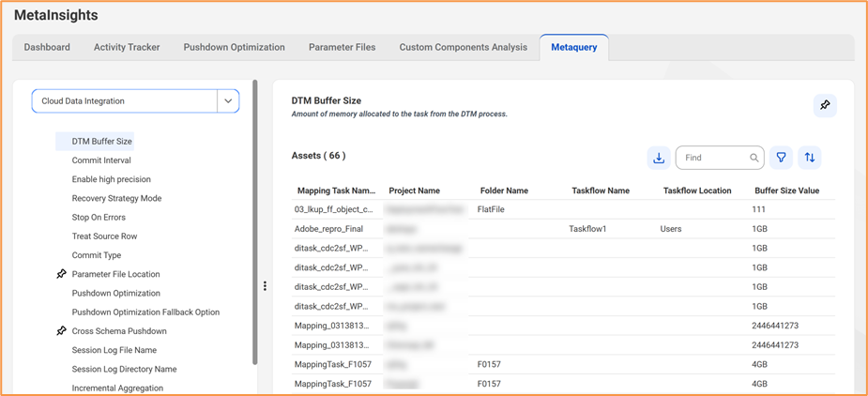This screenshot has width=868, height=396.
Task: Open the Activity Tracker tab
Action: coord(127,47)
